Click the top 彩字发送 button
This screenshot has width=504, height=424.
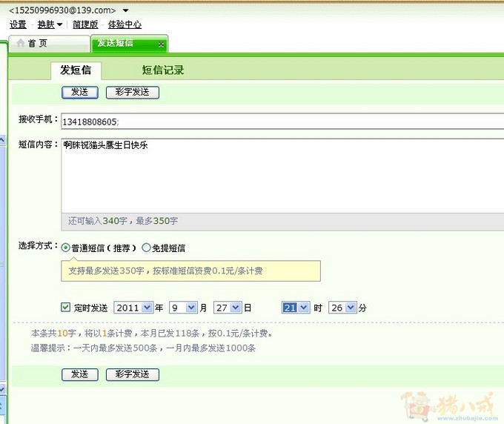pyautogui.click(x=133, y=92)
